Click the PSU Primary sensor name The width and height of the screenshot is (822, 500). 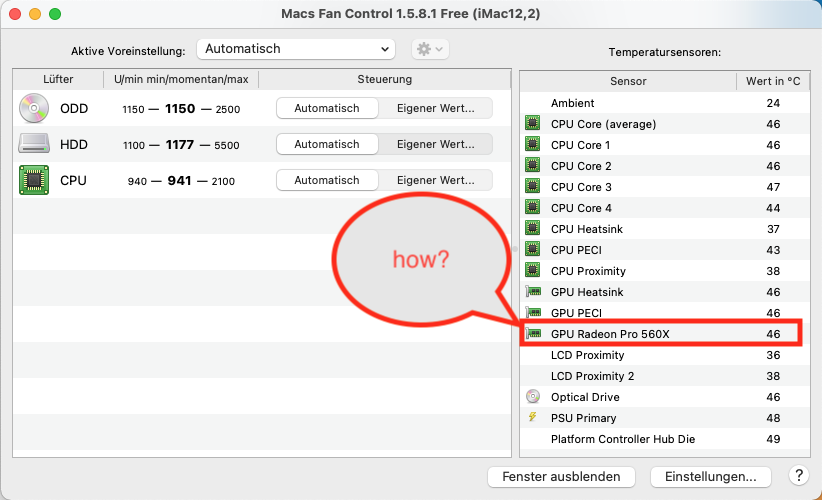(x=583, y=418)
